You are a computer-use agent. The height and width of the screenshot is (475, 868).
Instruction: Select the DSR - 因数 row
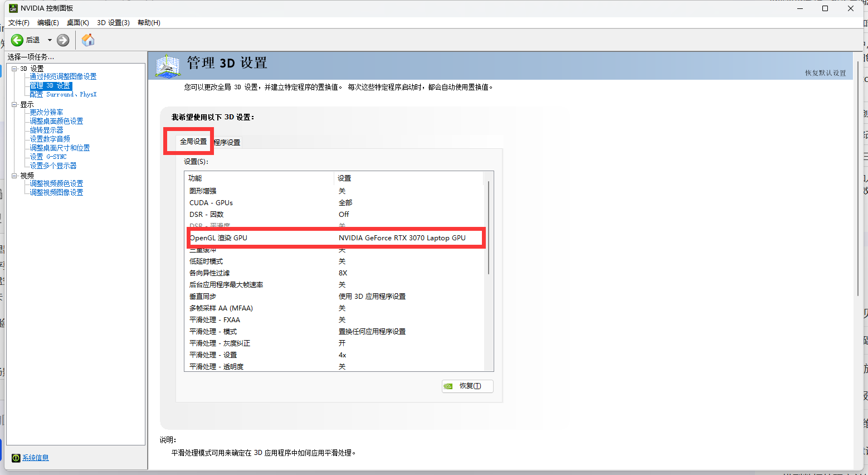coord(334,215)
